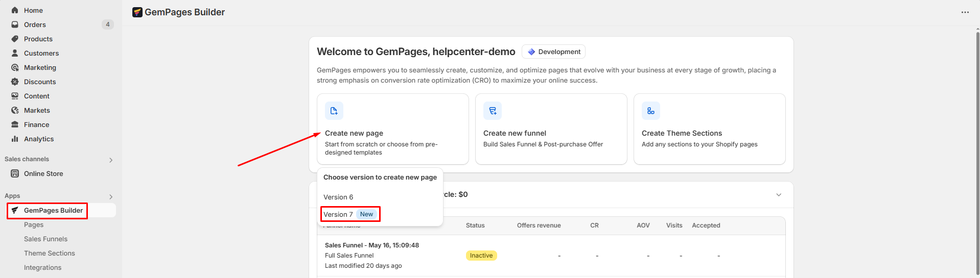Open Pages under GemPages Builder

(34, 224)
